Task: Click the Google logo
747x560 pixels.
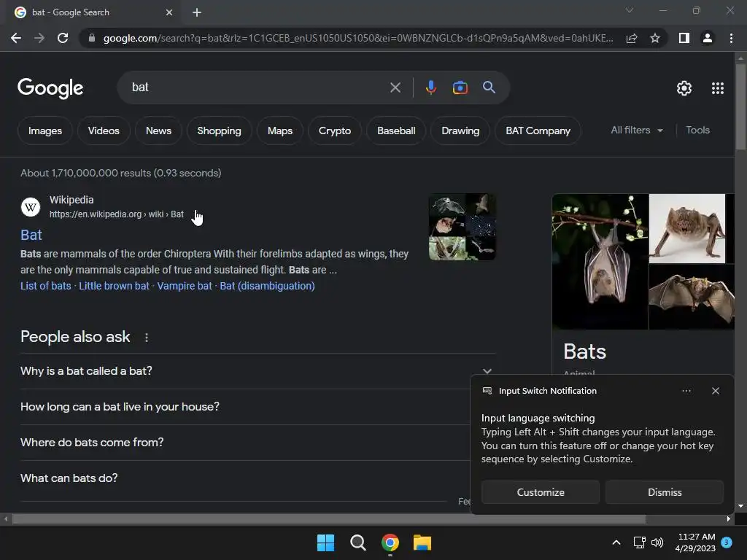Action: pyautogui.click(x=50, y=88)
